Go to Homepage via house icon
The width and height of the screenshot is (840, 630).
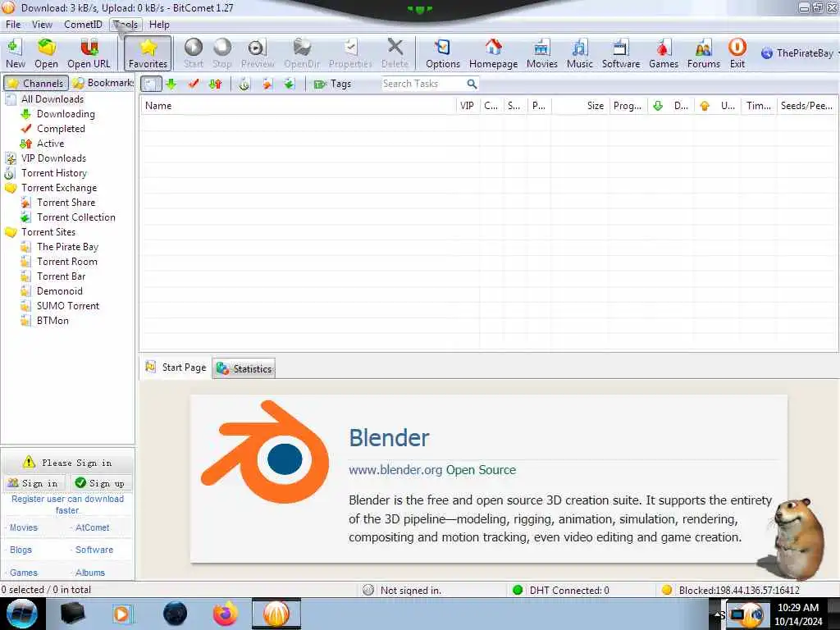(493, 53)
